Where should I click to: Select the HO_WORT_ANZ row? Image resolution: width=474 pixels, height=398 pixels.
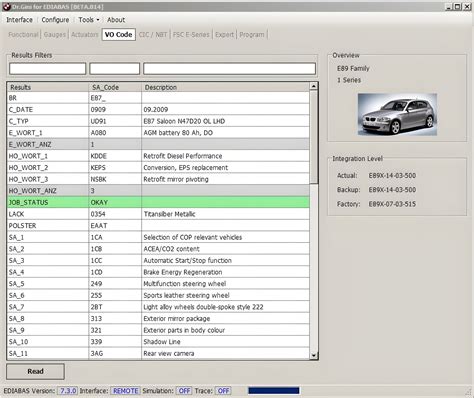point(158,191)
